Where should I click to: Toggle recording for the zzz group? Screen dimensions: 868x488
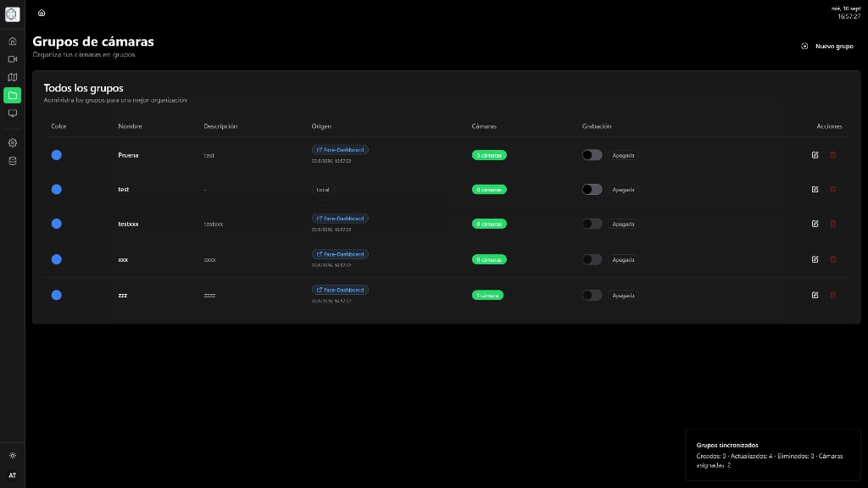point(592,295)
